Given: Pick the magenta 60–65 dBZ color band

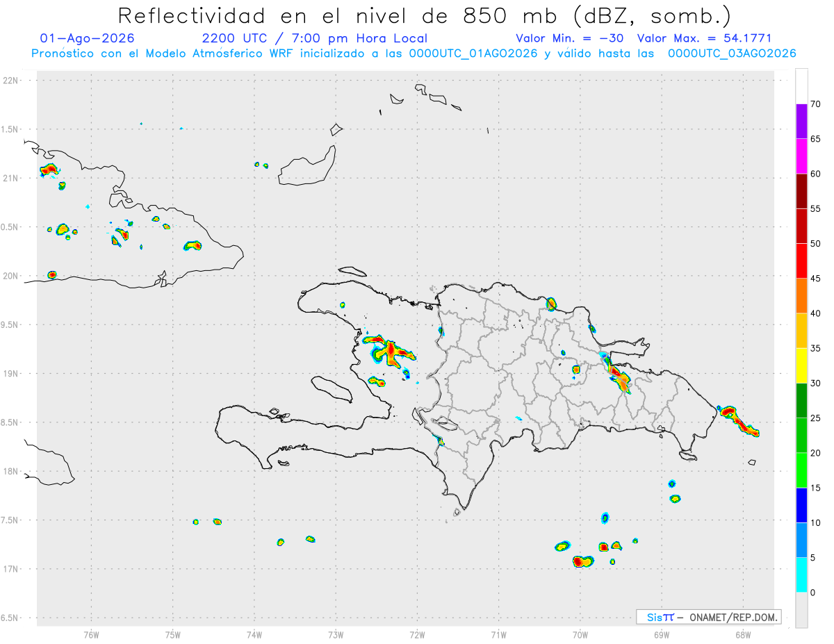Looking at the screenshot, I should point(801,156).
